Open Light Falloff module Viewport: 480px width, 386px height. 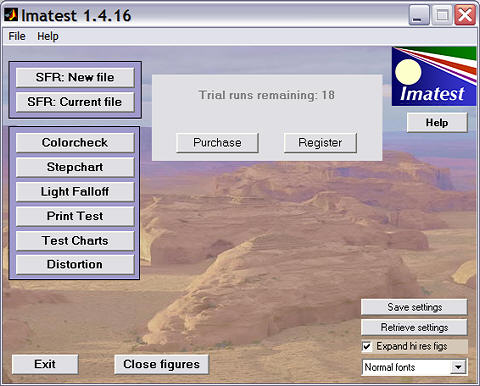(x=75, y=192)
